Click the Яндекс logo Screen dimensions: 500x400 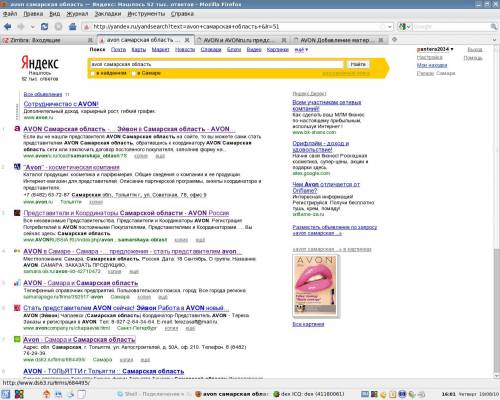(x=40, y=63)
